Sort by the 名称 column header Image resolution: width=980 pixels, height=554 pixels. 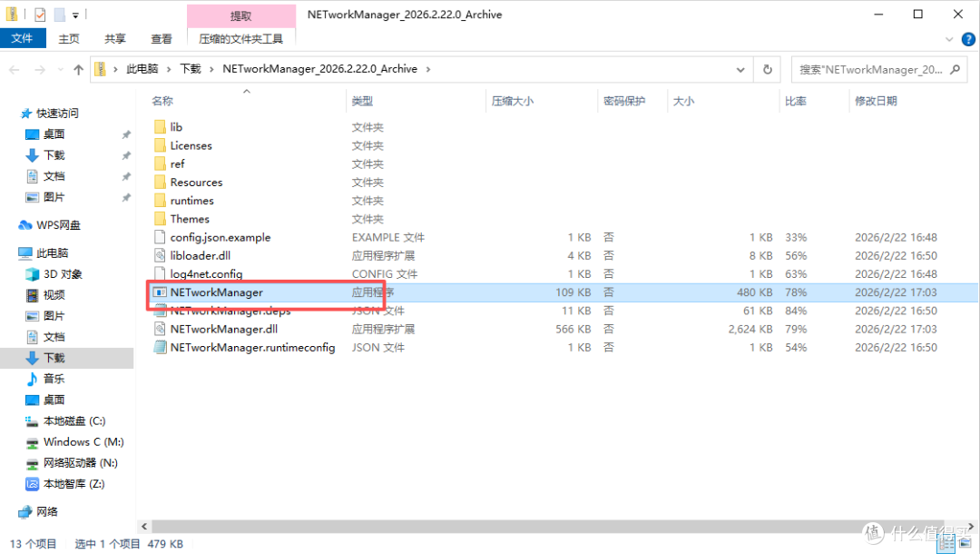162,101
